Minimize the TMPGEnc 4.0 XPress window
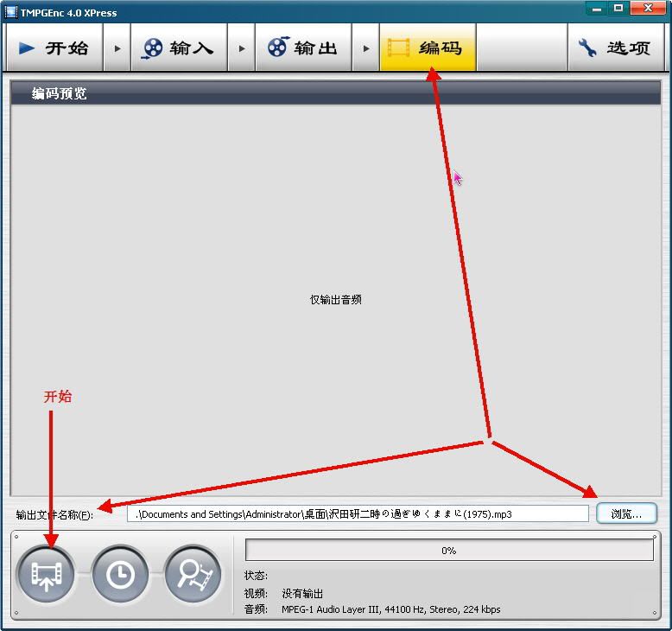 (596, 9)
